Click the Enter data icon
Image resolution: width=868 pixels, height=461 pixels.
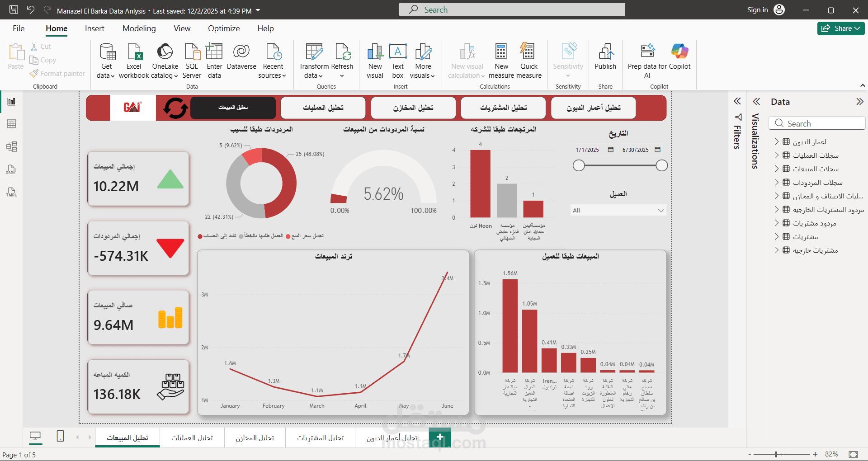click(214, 61)
